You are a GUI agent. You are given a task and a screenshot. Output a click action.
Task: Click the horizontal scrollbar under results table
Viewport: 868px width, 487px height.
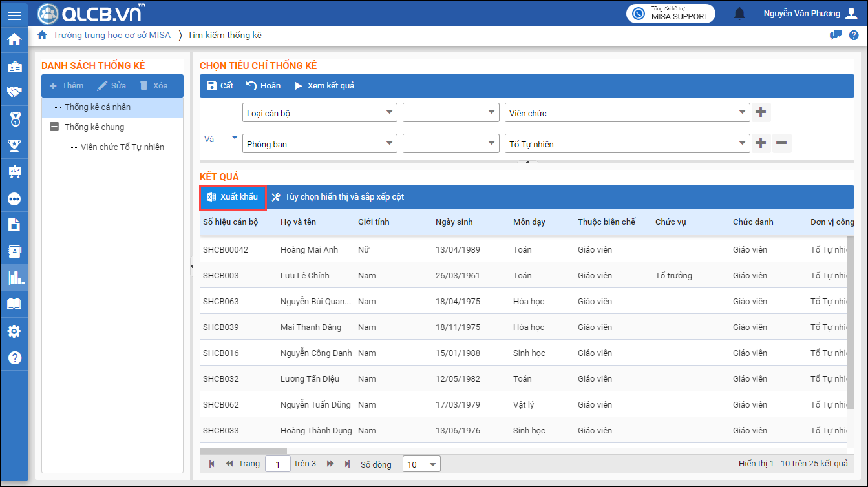pos(244,451)
